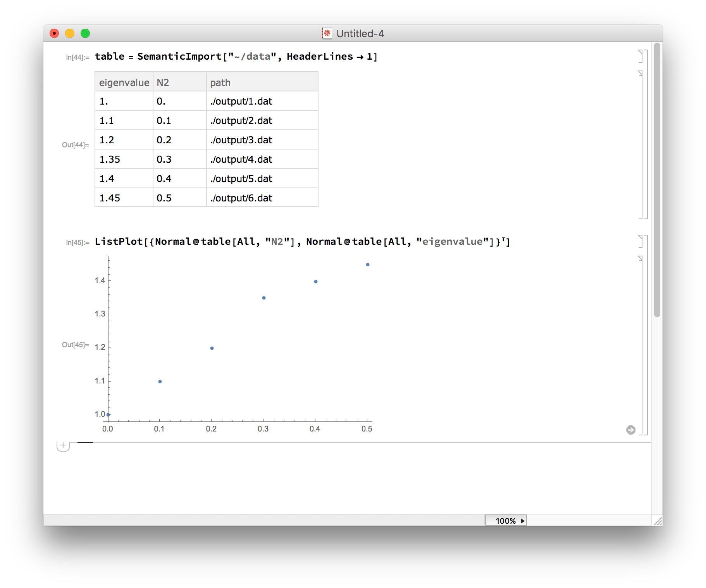The image size is (706, 588).
Task: Click the Mathematica notebook icon in title bar
Action: [x=327, y=33]
